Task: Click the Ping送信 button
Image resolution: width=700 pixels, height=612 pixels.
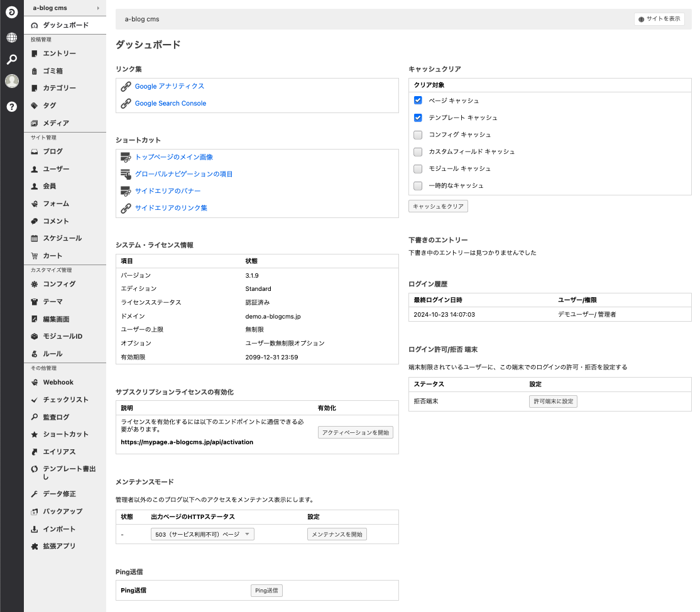Action: pyautogui.click(x=266, y=591)
